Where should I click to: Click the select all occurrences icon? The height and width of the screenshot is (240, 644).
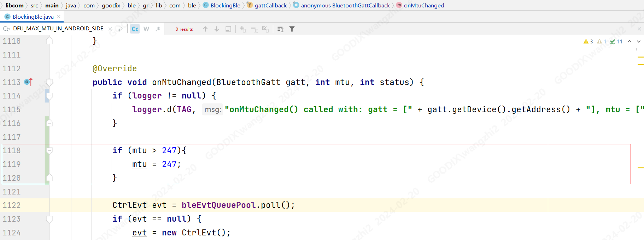coord(266,29)
